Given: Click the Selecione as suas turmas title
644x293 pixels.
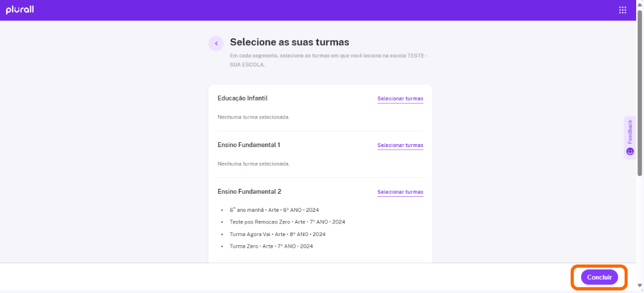Looking at the screenshot, I should pos(290,42).
